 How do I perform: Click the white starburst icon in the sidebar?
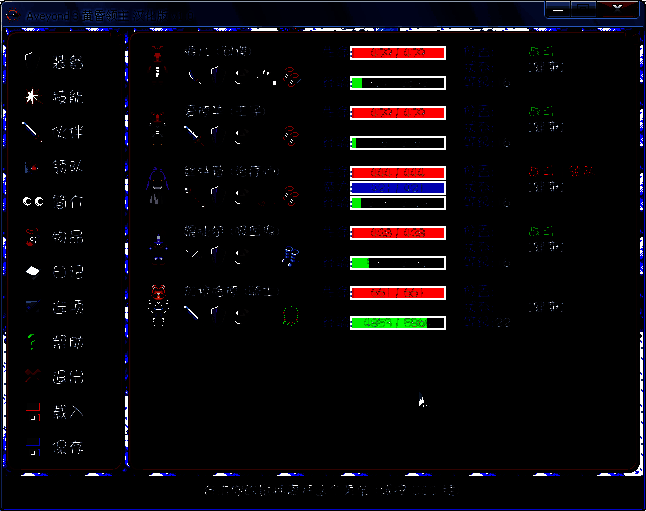33,97
